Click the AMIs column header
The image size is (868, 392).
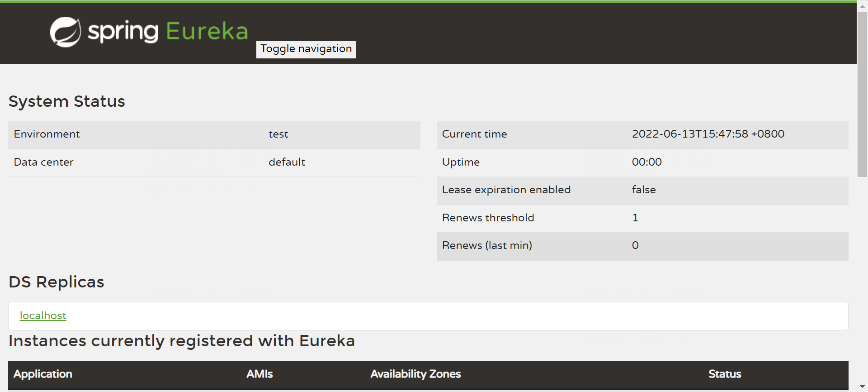point(259,374)
